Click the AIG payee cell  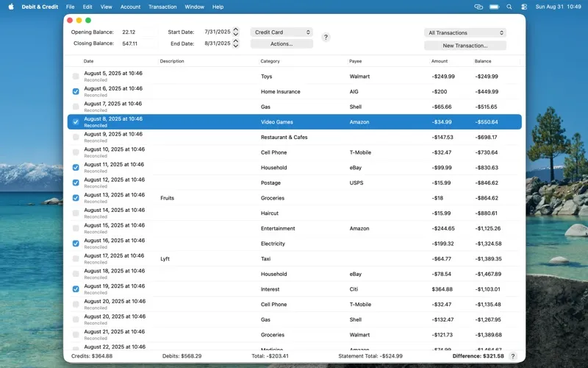[x=354, y=91]
